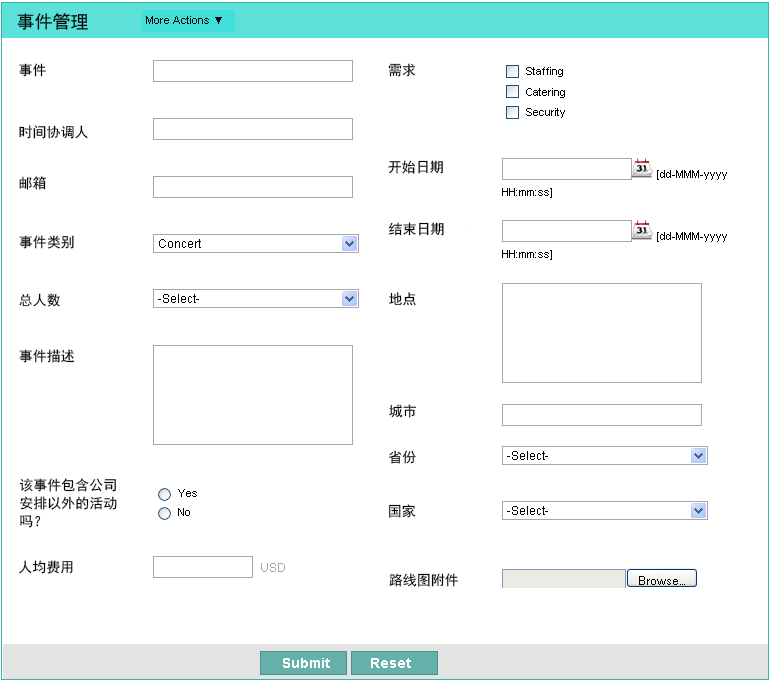
Task: Click the 人均费用 USD input box
Action: [203, 567]
